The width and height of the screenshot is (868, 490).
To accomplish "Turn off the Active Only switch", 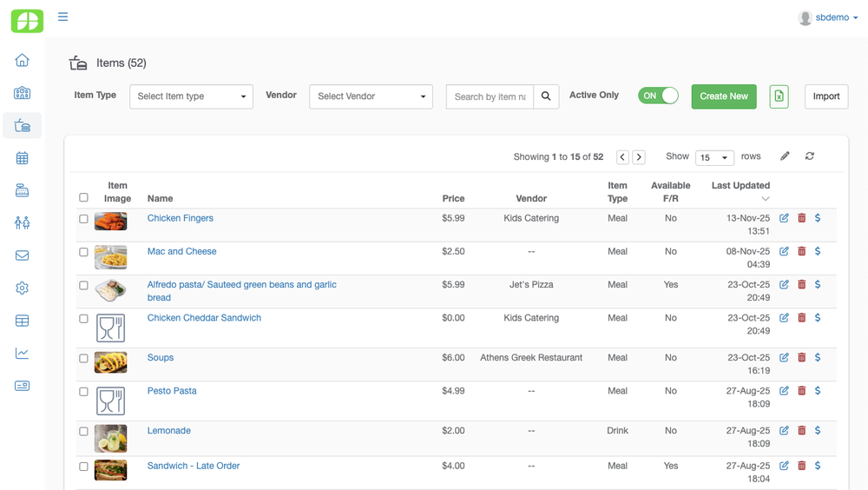I will 658,96.
